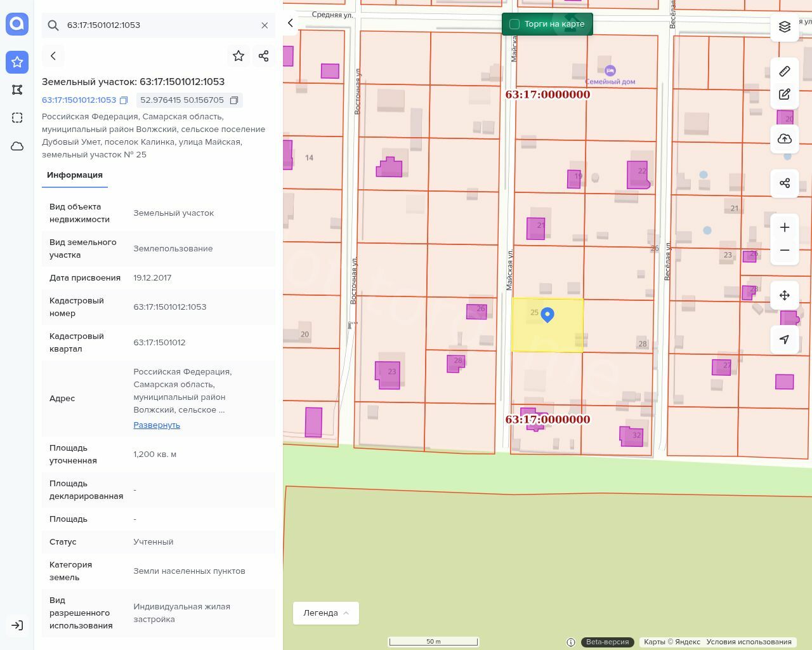Zoom out the map with minus

(785, 250)
